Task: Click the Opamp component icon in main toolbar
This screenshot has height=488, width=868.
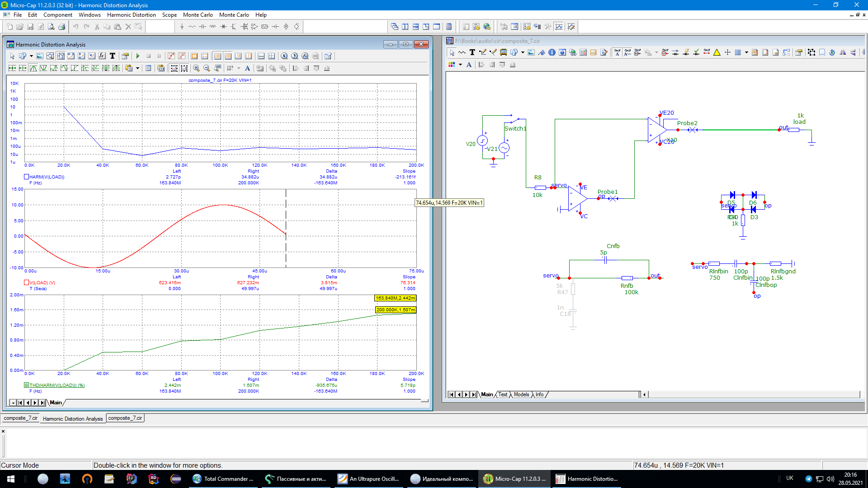Action: tap(255, 27)
